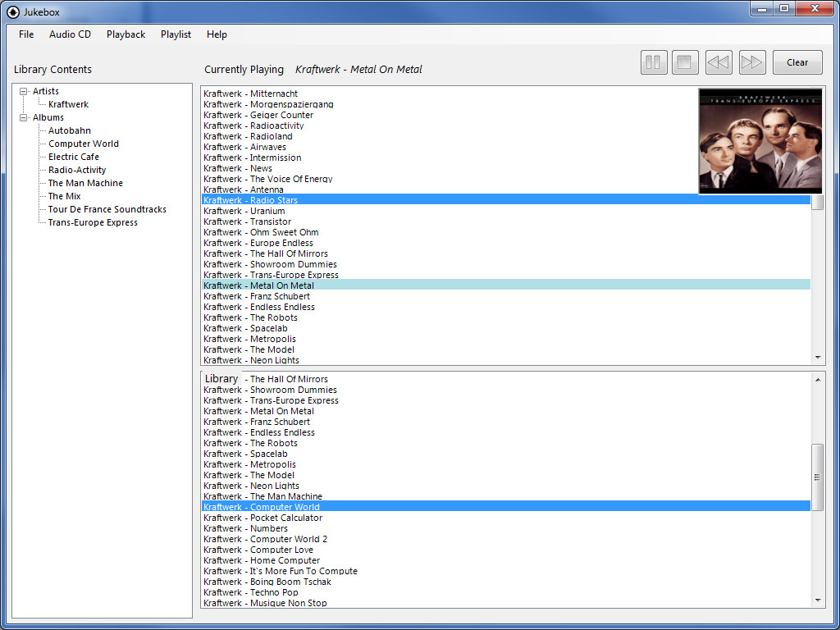Select Boing Boom Tschak in library list
The height and width of the screenshot is (630, 840).
(267, 582)
